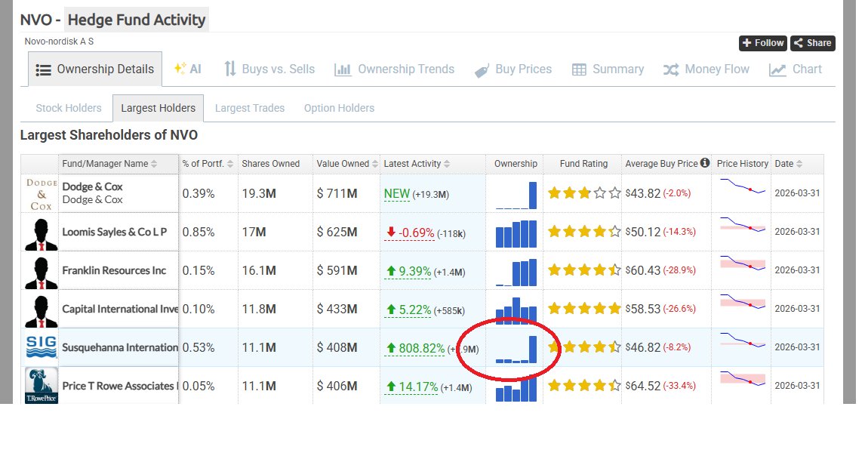Select the Stock Holders sub-tab
The image size is (868, 459).
[x=69, y=108]
